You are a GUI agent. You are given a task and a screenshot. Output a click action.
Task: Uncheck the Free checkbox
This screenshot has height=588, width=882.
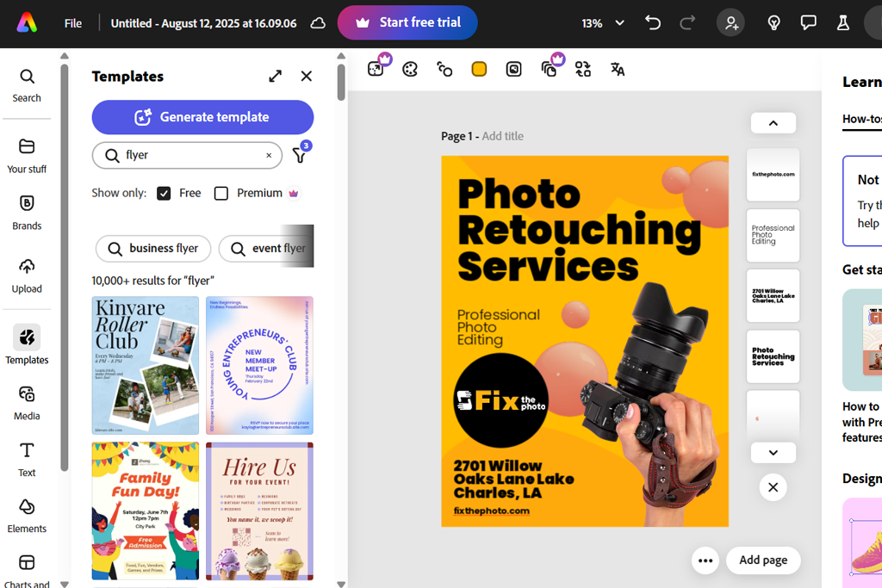(x=164, y=194)
